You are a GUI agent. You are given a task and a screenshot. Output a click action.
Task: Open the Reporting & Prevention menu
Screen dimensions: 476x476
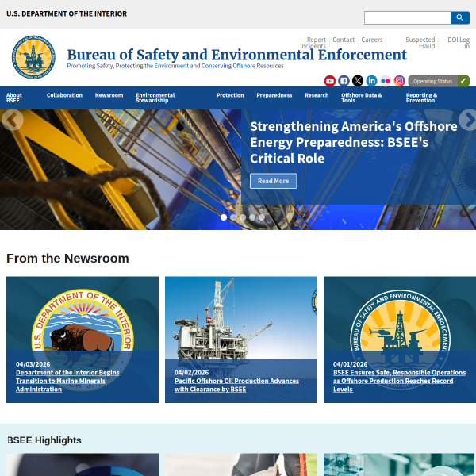pos(421,98)
